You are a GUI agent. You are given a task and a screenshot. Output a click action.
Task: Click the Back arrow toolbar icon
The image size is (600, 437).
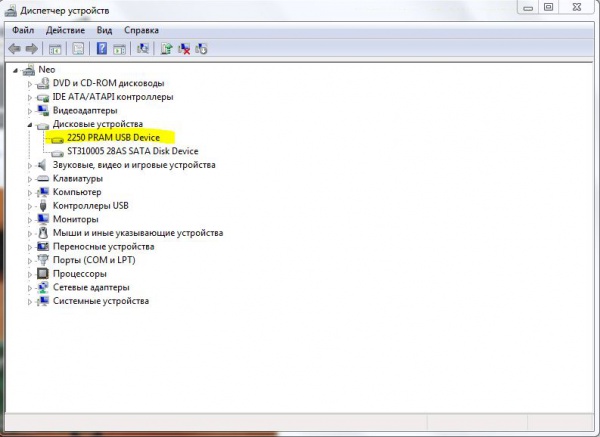[14, 49]
